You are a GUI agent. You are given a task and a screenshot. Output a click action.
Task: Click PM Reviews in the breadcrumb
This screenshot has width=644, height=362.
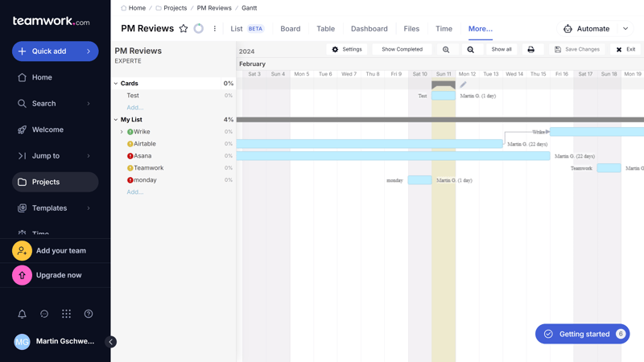214,8
